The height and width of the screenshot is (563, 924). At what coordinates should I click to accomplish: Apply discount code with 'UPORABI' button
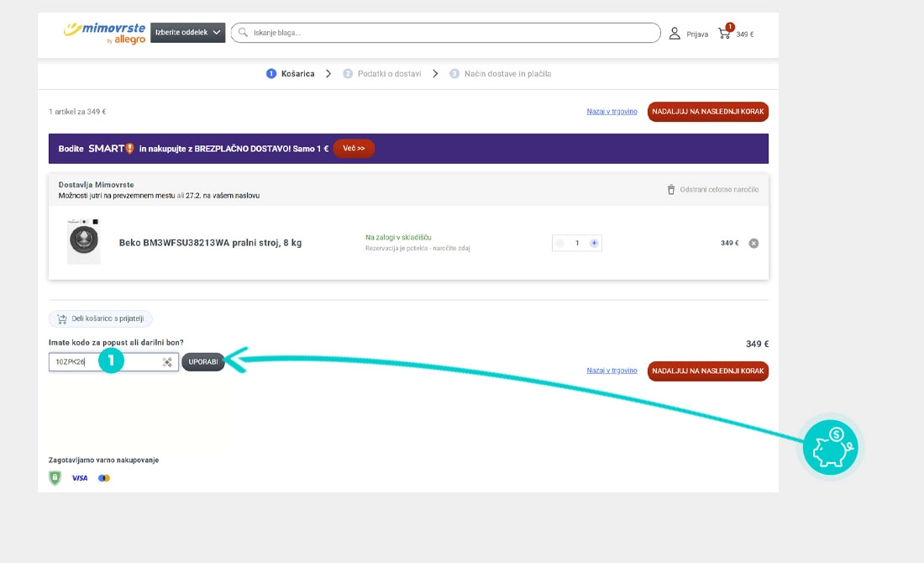pos(203,362)
